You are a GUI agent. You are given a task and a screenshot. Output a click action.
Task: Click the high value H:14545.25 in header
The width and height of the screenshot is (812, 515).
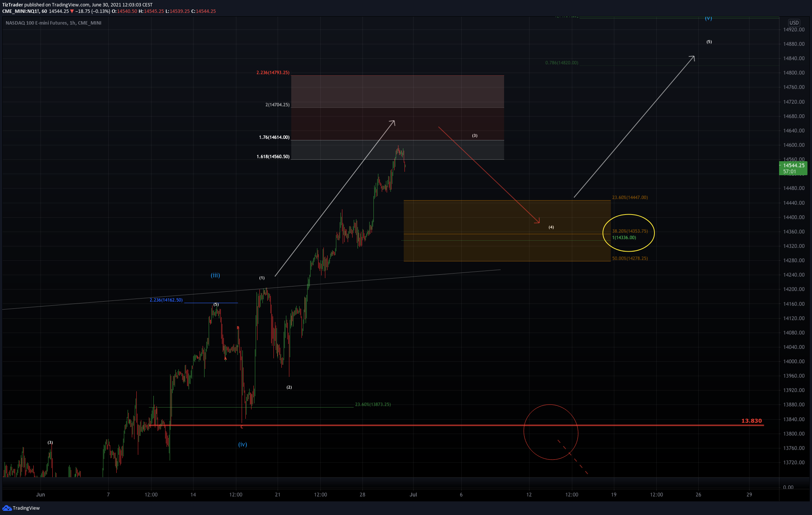click(151, 11)
